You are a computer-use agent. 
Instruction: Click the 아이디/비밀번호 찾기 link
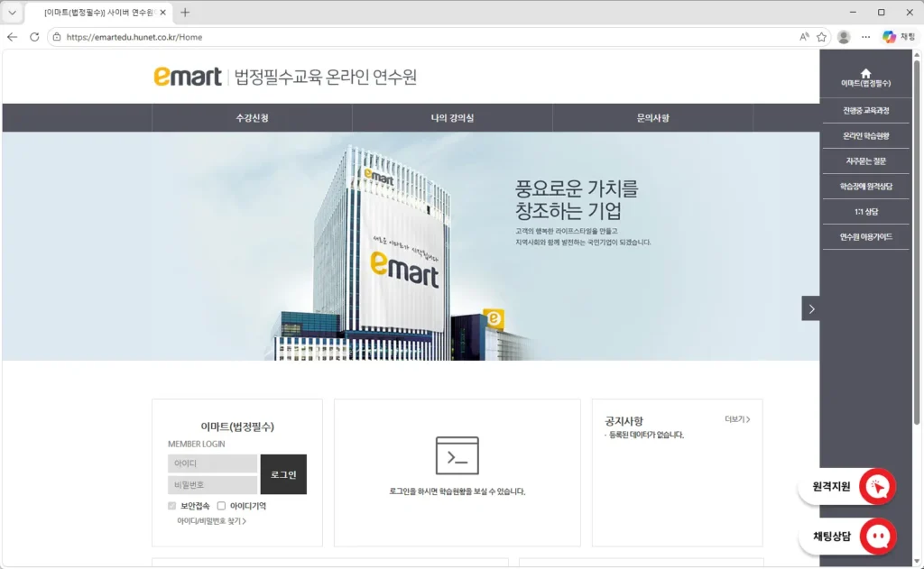point(211,521)
